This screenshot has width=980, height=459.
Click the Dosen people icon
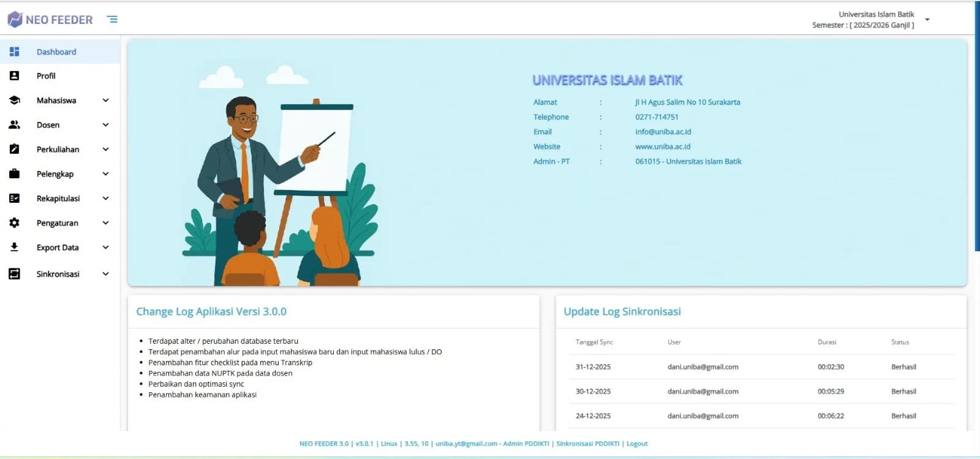pos(15,125)
